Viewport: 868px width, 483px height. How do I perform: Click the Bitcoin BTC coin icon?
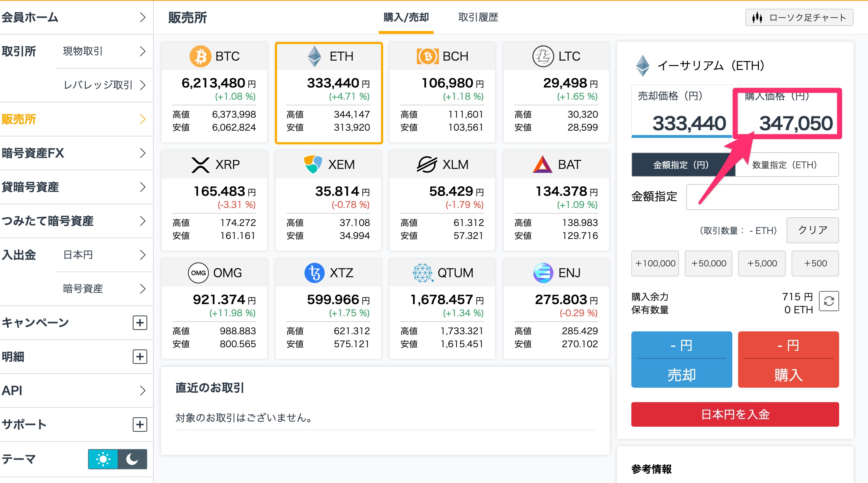pos(200,56)
